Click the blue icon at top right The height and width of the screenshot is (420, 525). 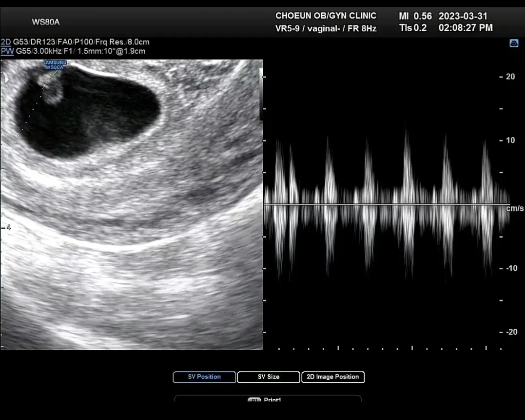point(514,43)
